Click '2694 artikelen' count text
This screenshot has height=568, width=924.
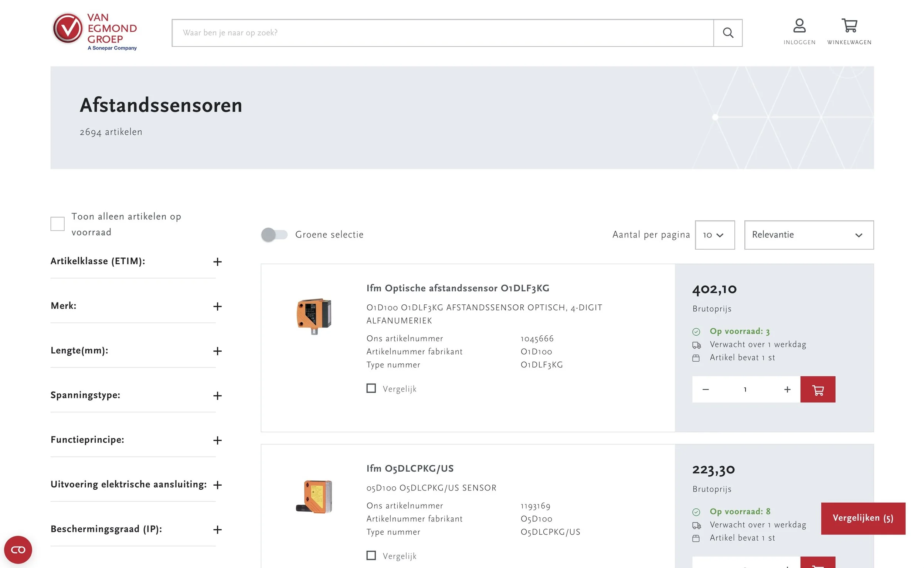tap(111, 132)
